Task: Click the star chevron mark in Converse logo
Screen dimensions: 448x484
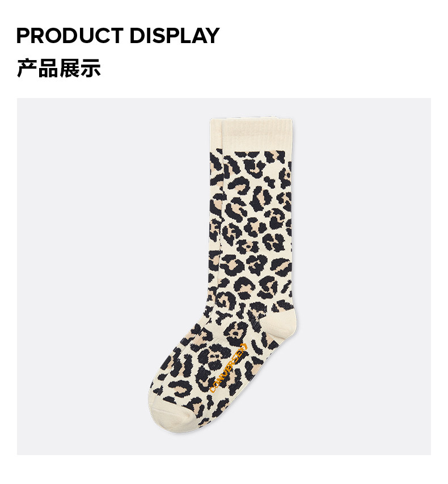Action: point(243,346)
